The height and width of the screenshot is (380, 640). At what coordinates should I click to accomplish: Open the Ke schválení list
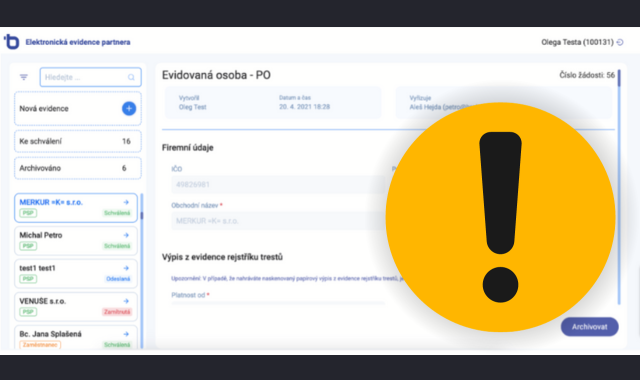78,141
